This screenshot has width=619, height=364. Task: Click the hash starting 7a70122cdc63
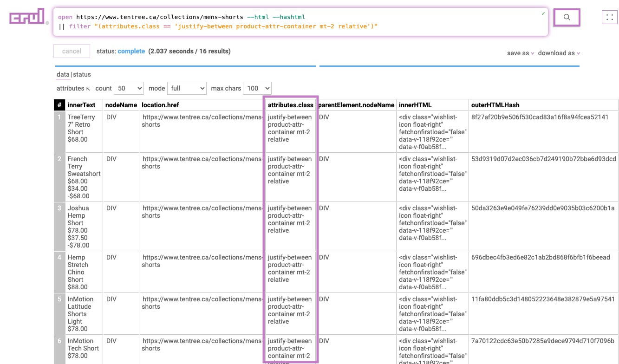542,341
